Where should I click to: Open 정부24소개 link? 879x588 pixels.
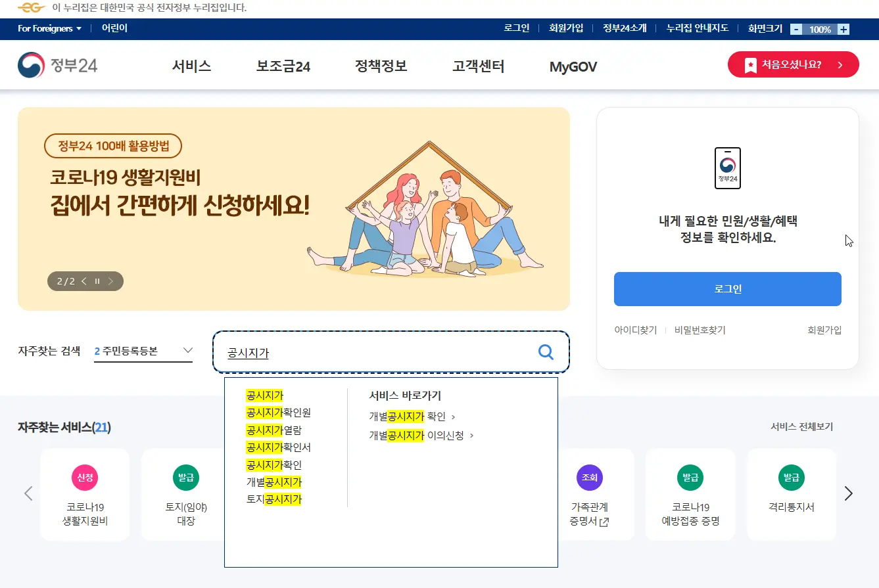pos(625,28)
